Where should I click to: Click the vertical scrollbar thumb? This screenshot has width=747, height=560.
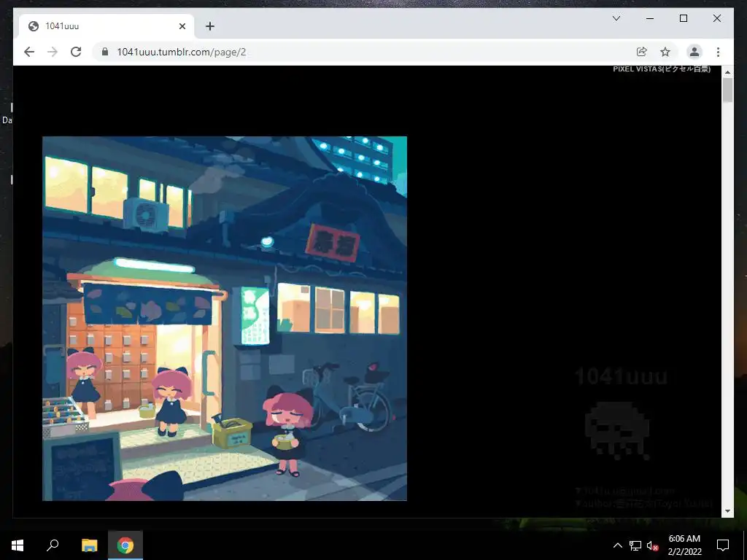pyautogui.click(x=727, y=90)
